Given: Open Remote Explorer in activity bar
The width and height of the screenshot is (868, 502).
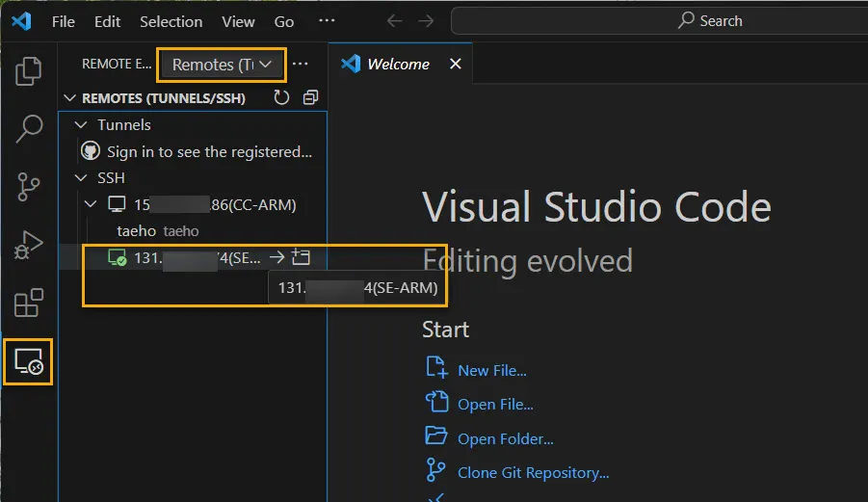Looking at the screenshot, I should click(28, 362).
